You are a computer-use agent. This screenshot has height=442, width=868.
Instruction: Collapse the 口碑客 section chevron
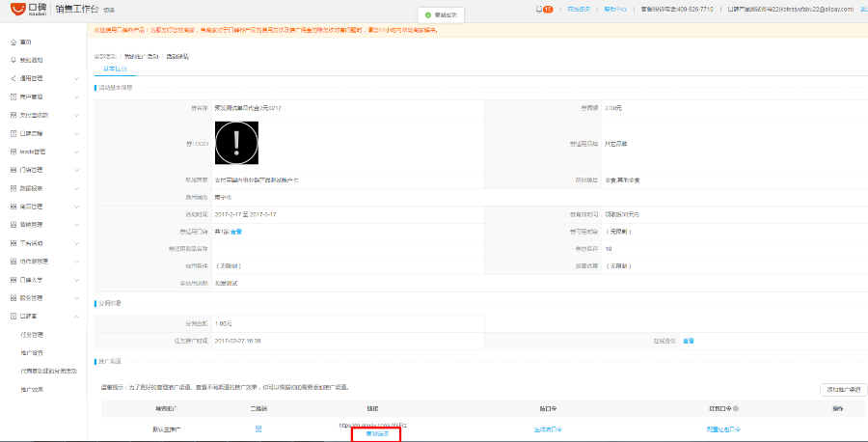coord(76,317)
